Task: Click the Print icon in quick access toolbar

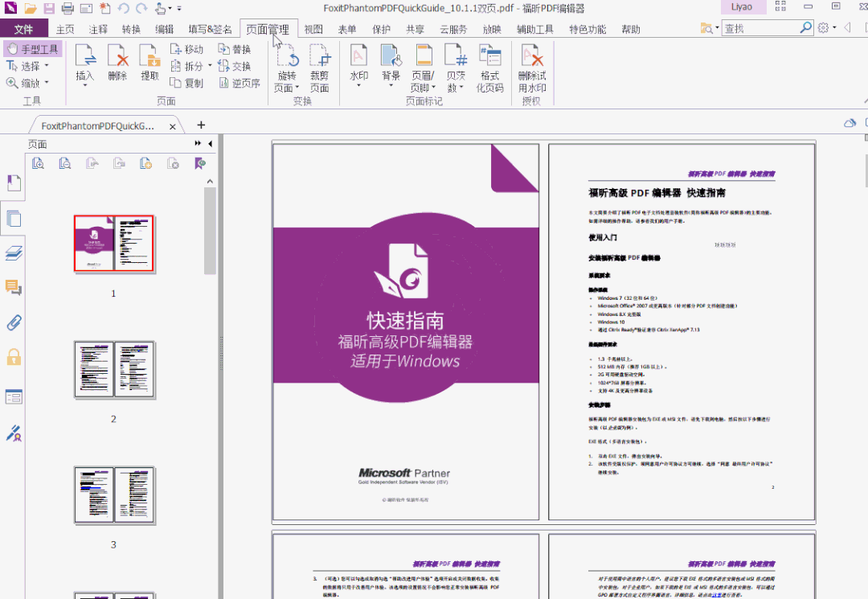Action: pos(68,8)
